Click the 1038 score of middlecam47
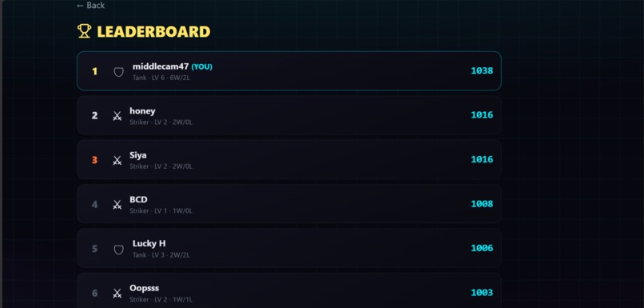 click(x=482, y=70)
